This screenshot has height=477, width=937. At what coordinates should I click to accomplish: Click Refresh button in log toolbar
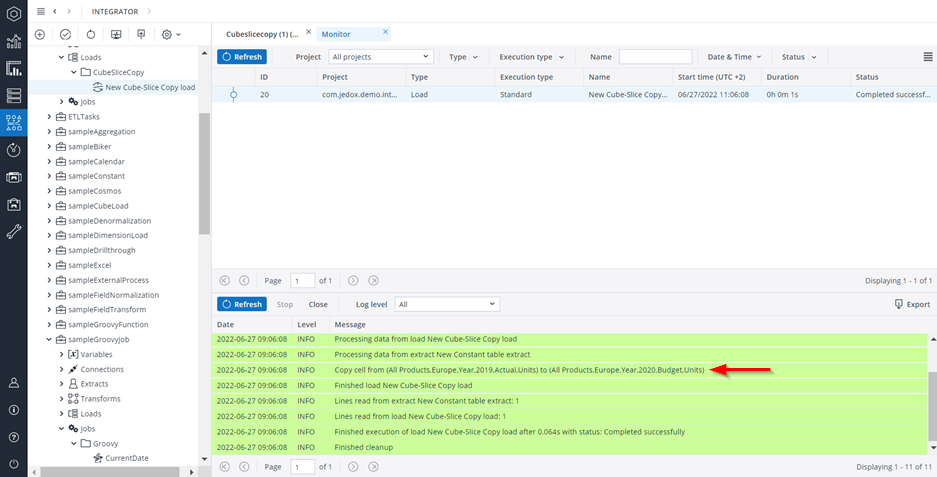tap(242, 304)
